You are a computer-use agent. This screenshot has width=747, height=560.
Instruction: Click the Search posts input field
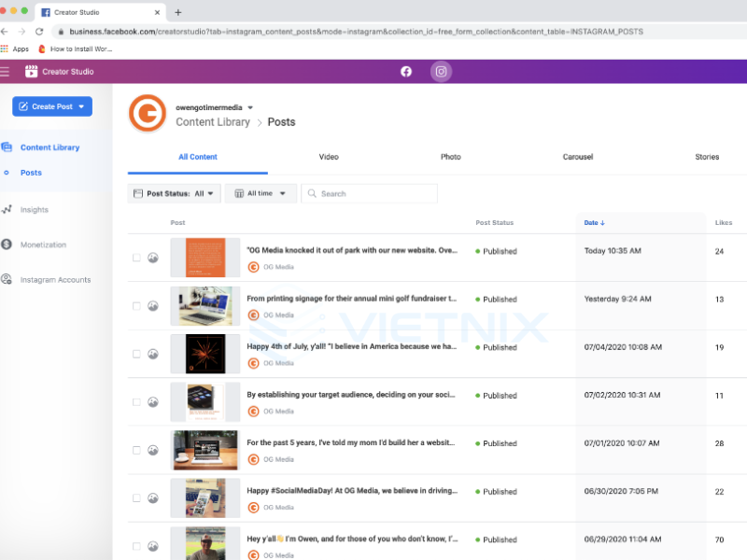tap(375, 193)
